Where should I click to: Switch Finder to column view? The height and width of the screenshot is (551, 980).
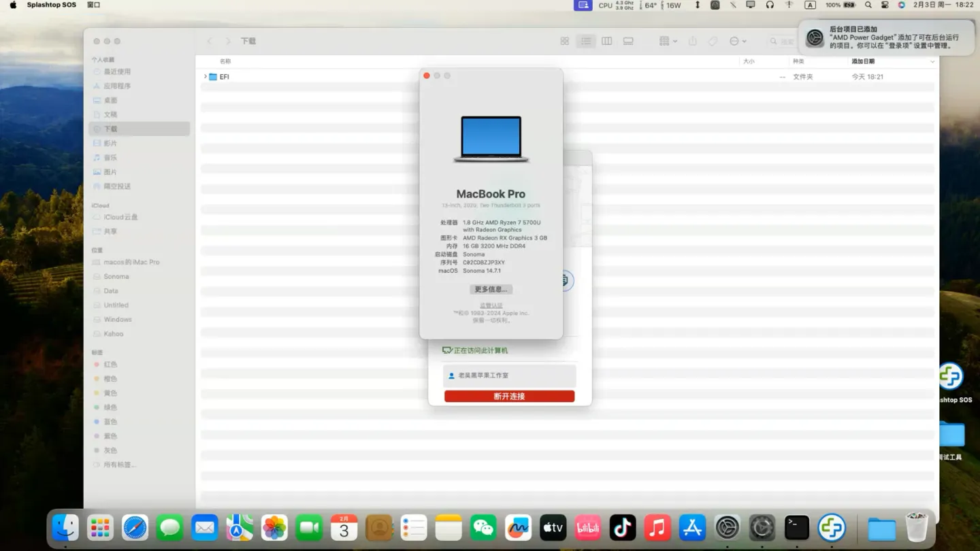(606, 41)
